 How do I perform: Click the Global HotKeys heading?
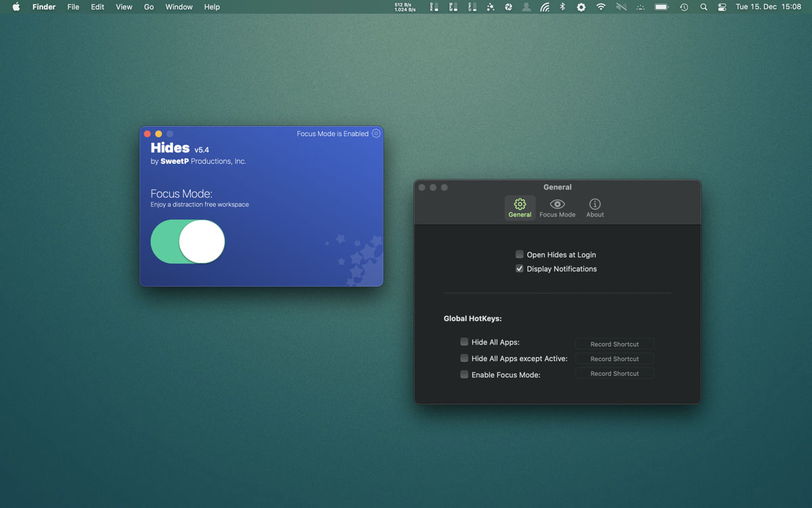coord(473,318)
